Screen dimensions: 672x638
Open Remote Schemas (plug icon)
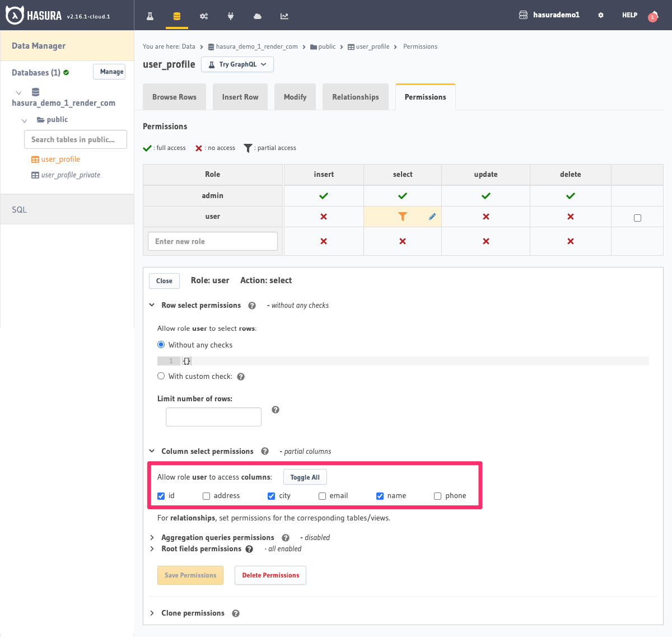coord(230,16)
